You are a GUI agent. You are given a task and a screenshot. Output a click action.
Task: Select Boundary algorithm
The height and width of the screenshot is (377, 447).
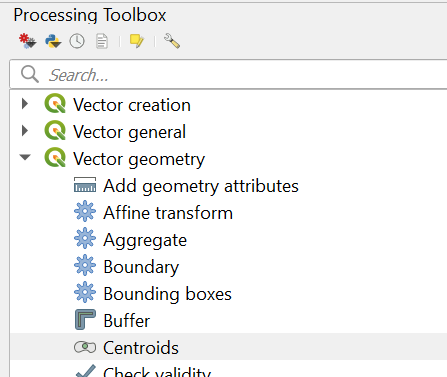click(x=141, y=267)
